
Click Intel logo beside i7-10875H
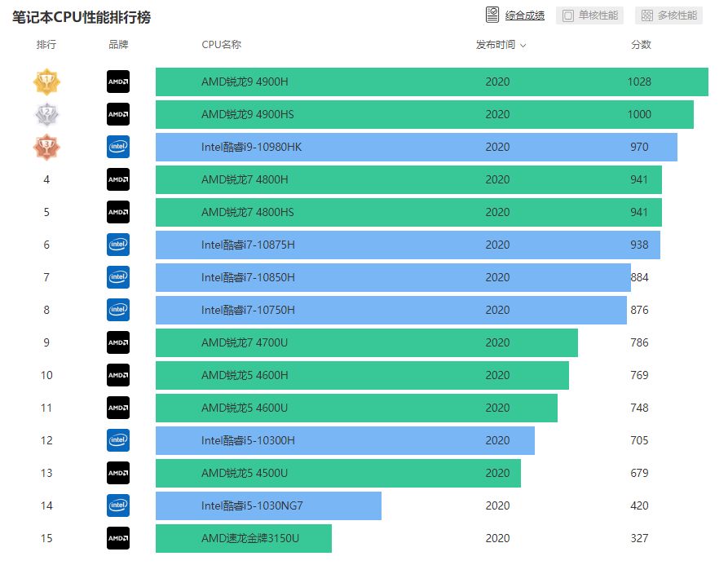118,245
